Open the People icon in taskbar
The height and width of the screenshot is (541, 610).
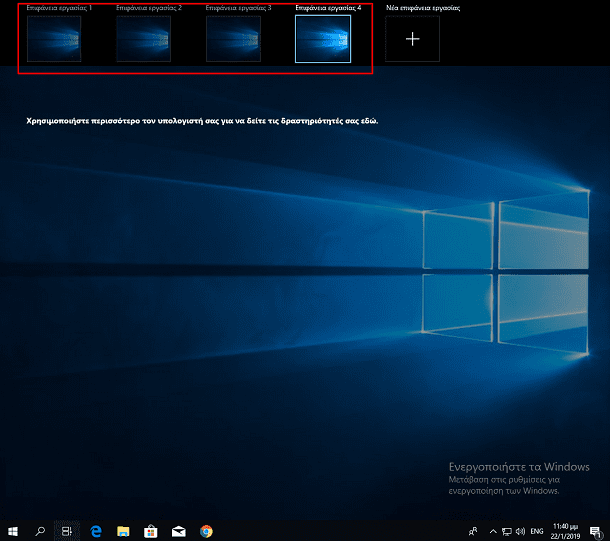point(473,531)
